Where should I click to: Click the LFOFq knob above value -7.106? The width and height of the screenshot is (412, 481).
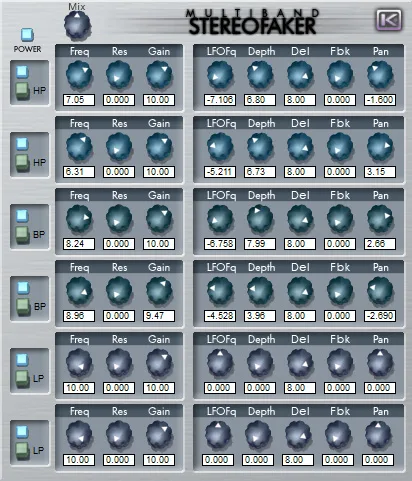[220, 75]
